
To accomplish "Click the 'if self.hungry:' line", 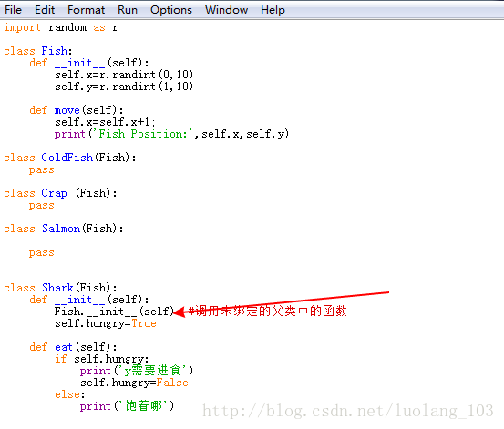I will click(x=102, y=359).
